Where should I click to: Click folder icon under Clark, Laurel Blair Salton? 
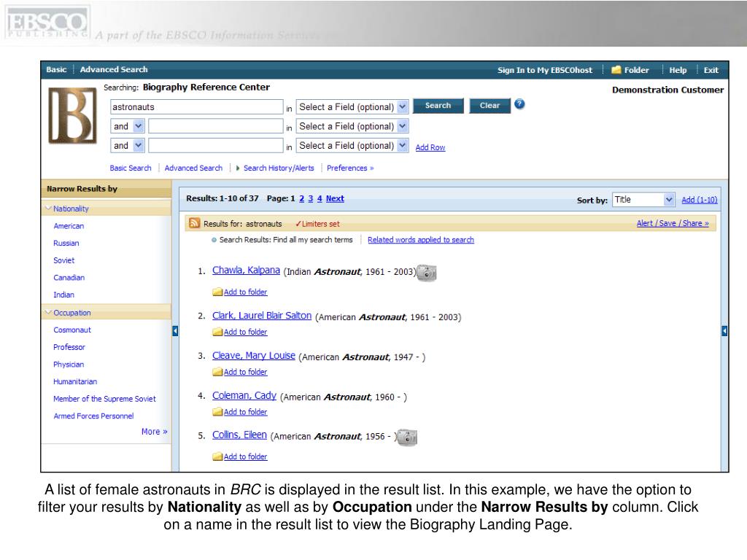pyautogui.click(x=217, y=332)
